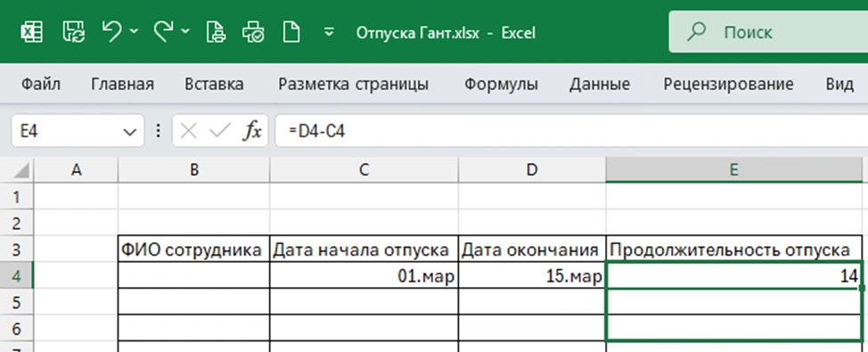The image size is (868, 352).
Task: Select the Дата начала отпуска cell
Action: (364, 250)
